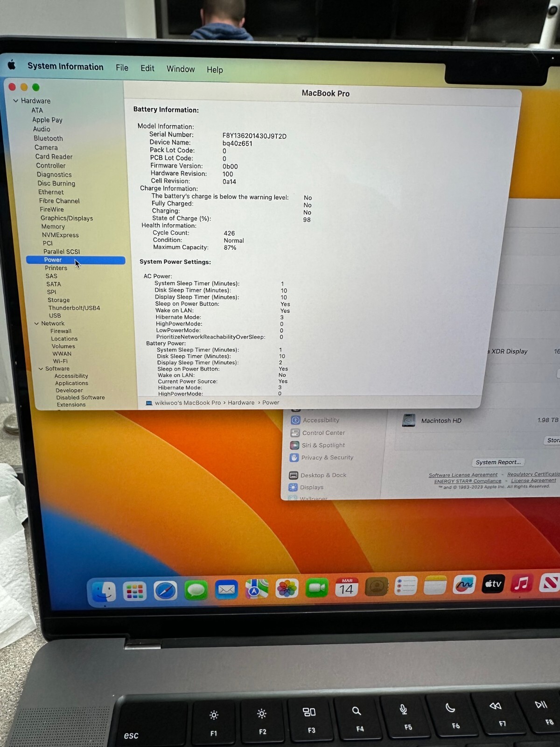Select Storage in the sidebar
This screenshot has height=747, width=560.
pyautogui.click(x=58, y=300)
